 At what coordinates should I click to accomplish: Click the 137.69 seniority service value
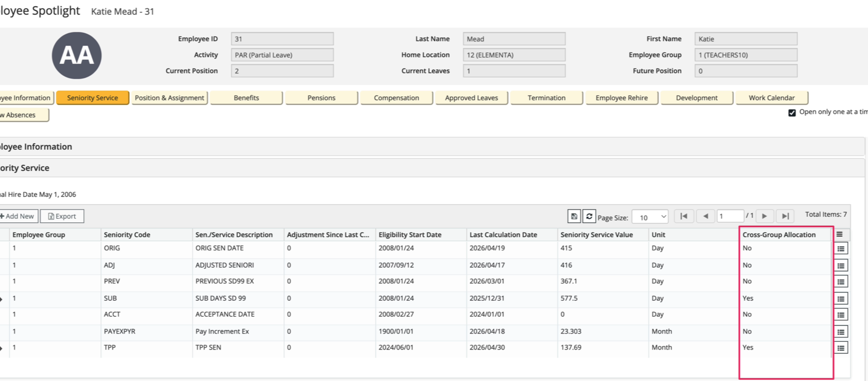click(x=571, y=347)
